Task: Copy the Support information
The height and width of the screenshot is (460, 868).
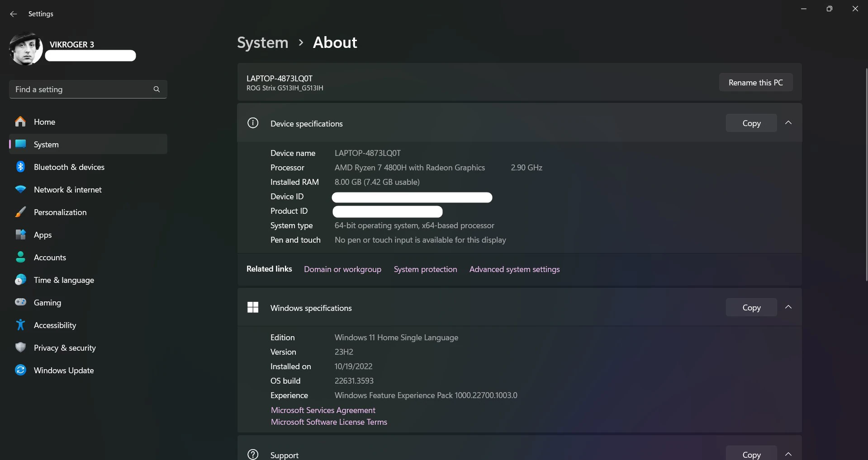Action: coord(751,454)
